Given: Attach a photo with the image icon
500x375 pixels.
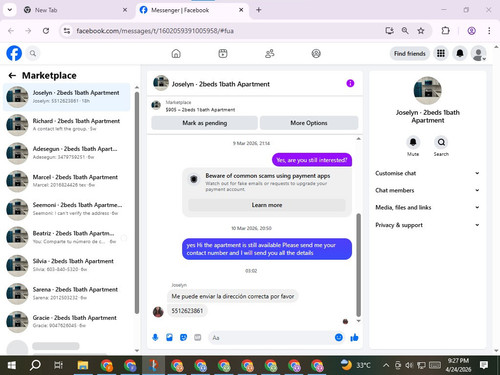Looking at the screenshot, I should click(x=169, y=338).
